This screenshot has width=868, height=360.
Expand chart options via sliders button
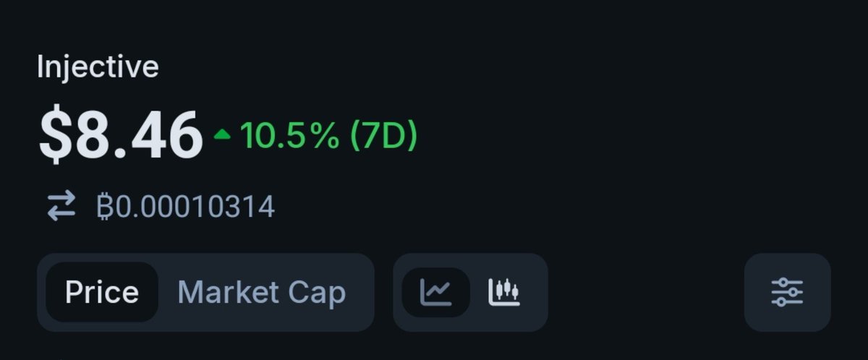point(787,292)
